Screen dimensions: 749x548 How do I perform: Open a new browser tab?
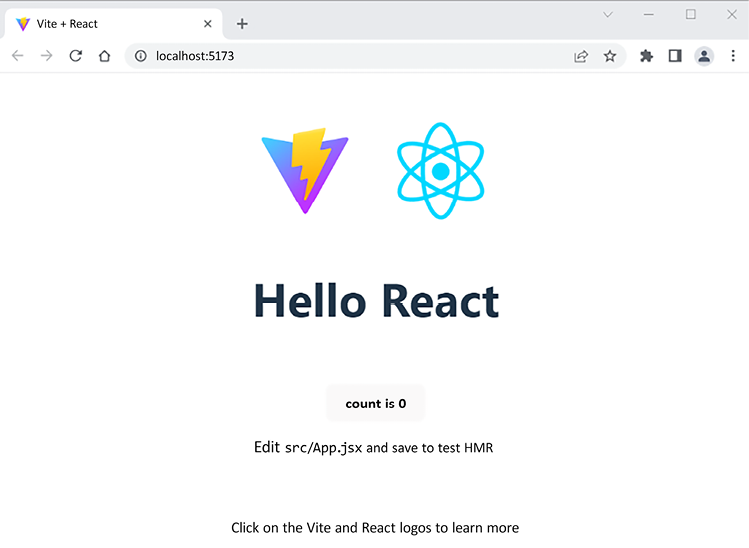coord(242,24)
